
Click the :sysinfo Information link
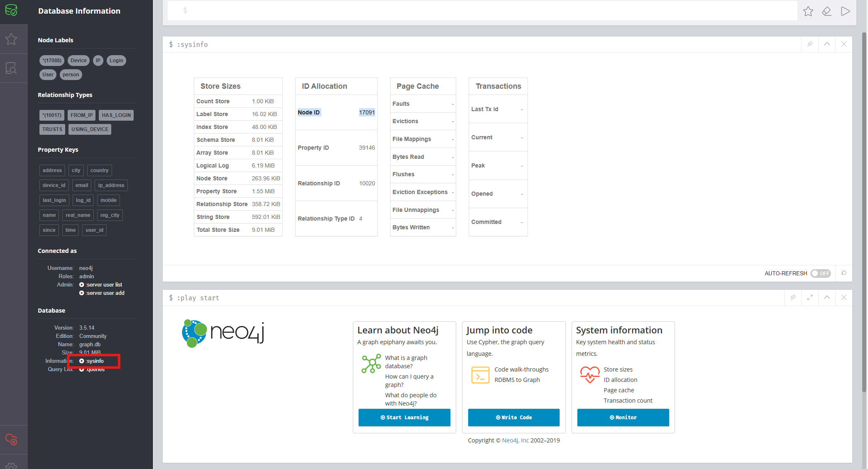[92, 361]
